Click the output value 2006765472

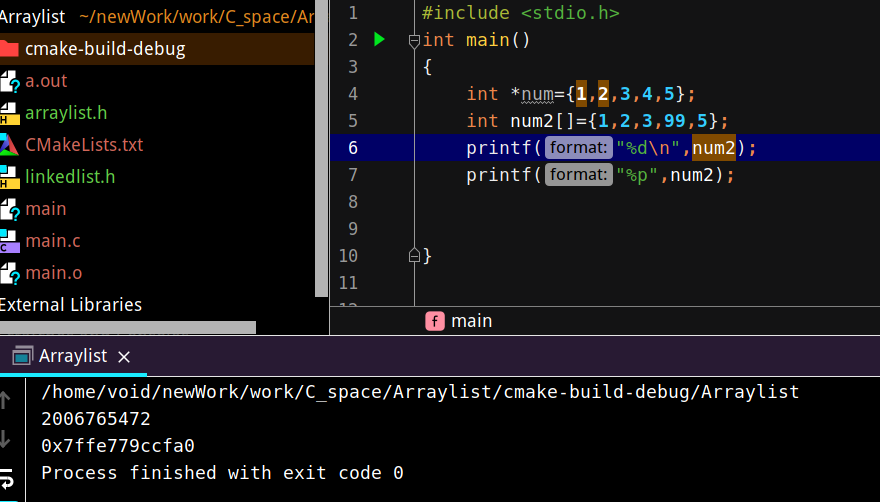click(x=96, y=419)
